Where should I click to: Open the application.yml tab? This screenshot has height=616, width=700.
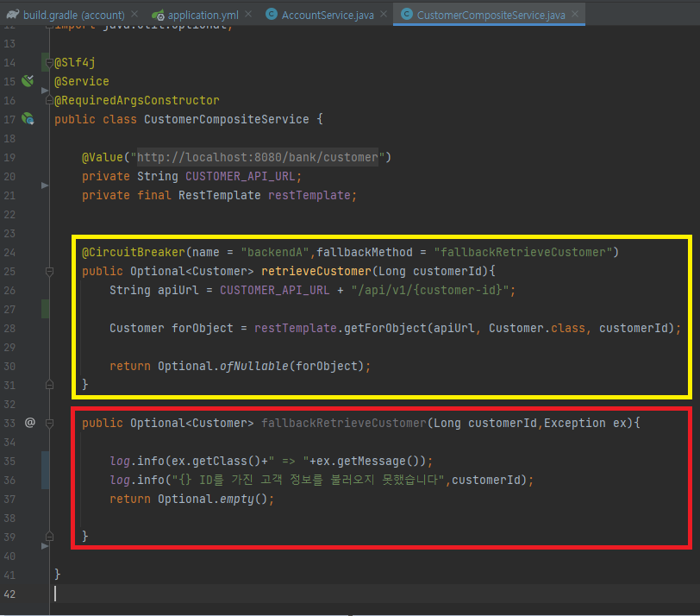203,15
